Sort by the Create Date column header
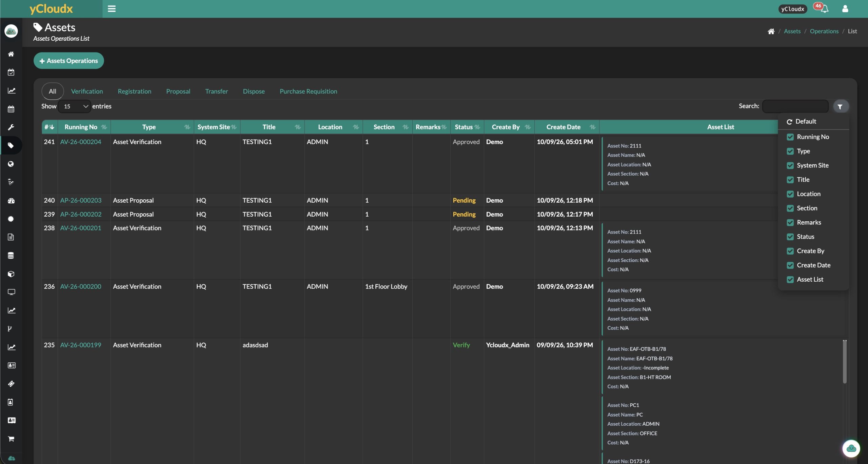The image size is (868, 464). click(567, 127)
